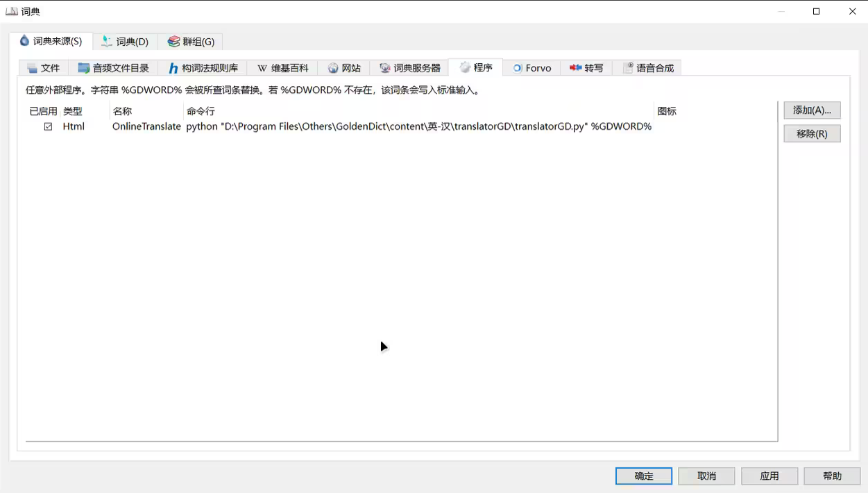This screenshot has width=868, height=493.
Task: Click the 取消 cancel button
Action: coord(706,476)
